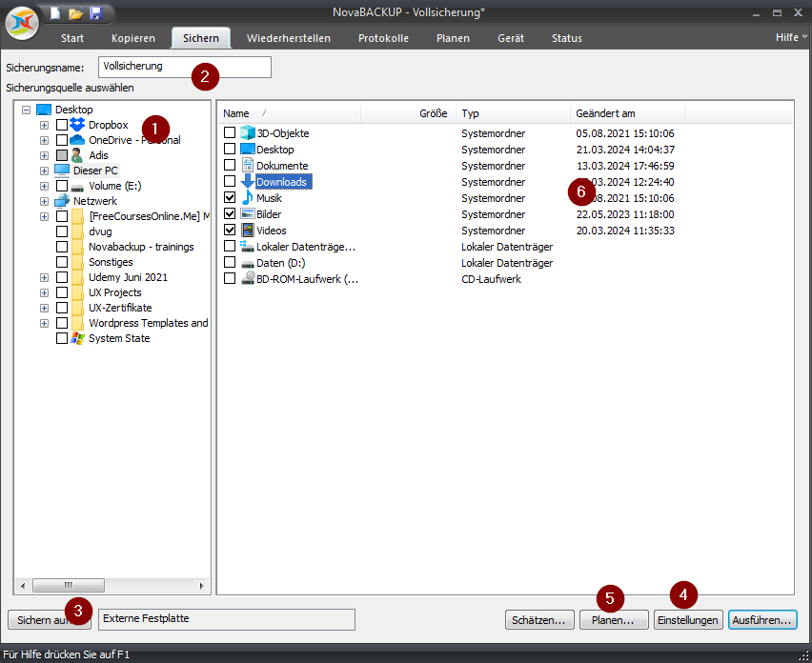The width and height of the screenshot is (812, 663).
Task: Go to the Gerät tab
Action: point(511,38)
